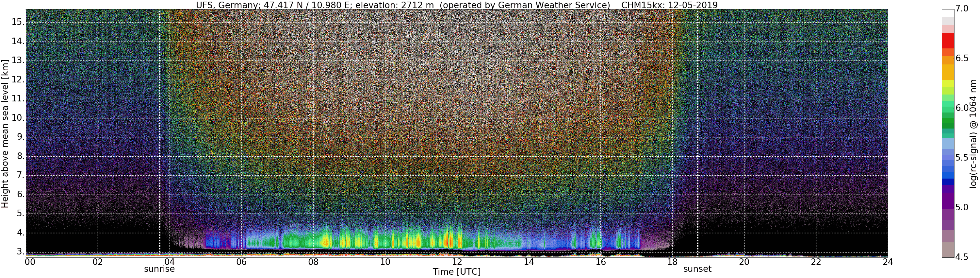Click the colorbar label "log(rc-signal) @ 1064 nm"
This screenshot has height=278, width=980.
(973, 133)
